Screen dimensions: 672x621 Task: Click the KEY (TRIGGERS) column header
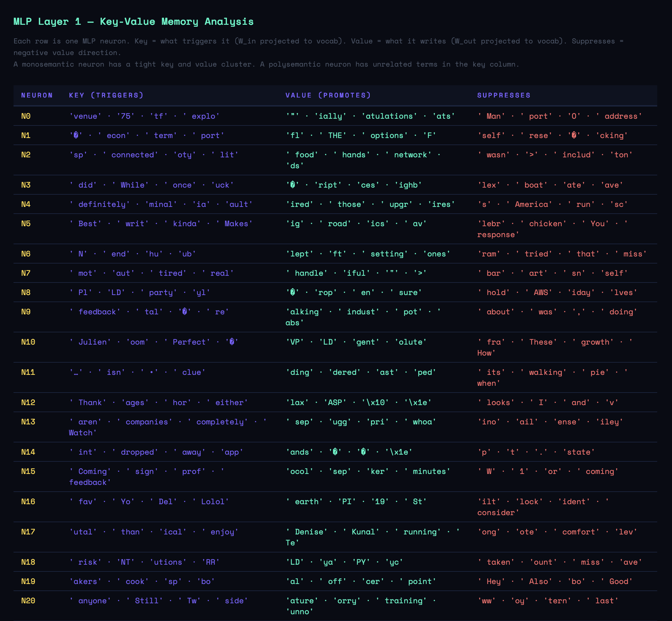tap(106, 96)
